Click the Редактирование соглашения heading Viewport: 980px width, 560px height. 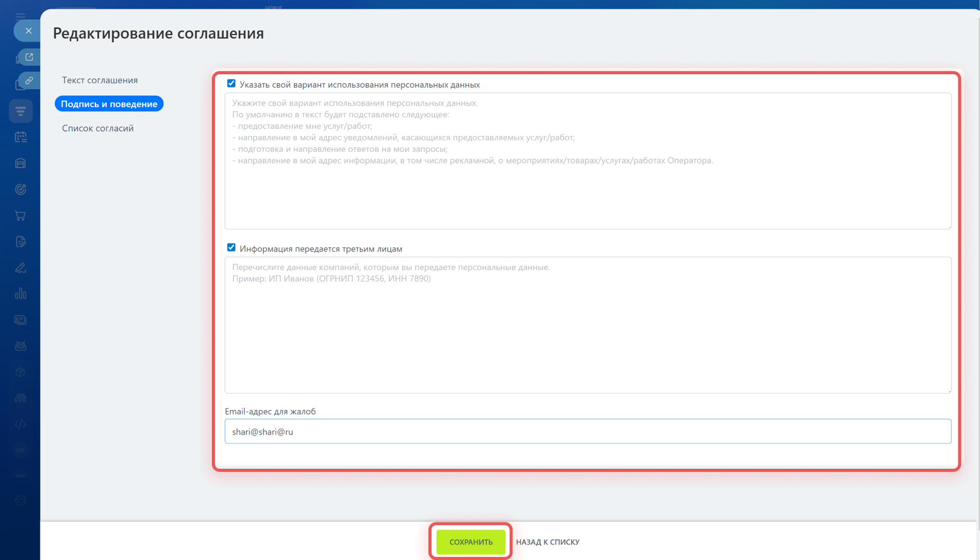(x=158, y=33)
